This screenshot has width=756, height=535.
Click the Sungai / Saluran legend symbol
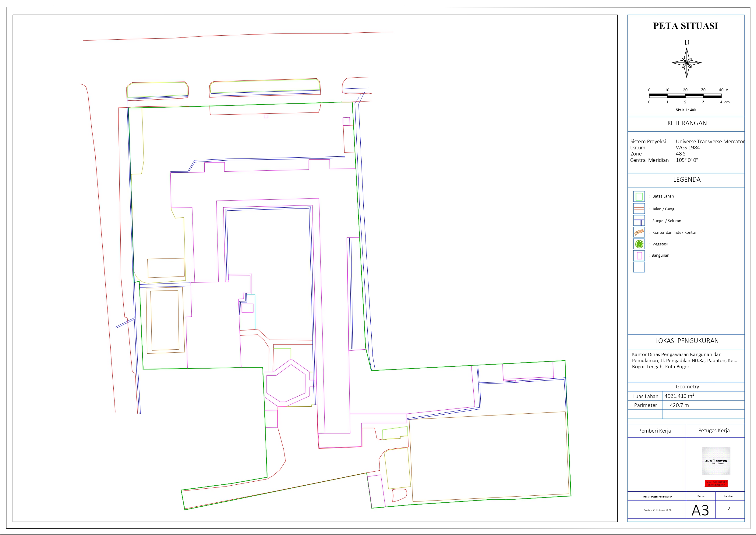point(639,220)
